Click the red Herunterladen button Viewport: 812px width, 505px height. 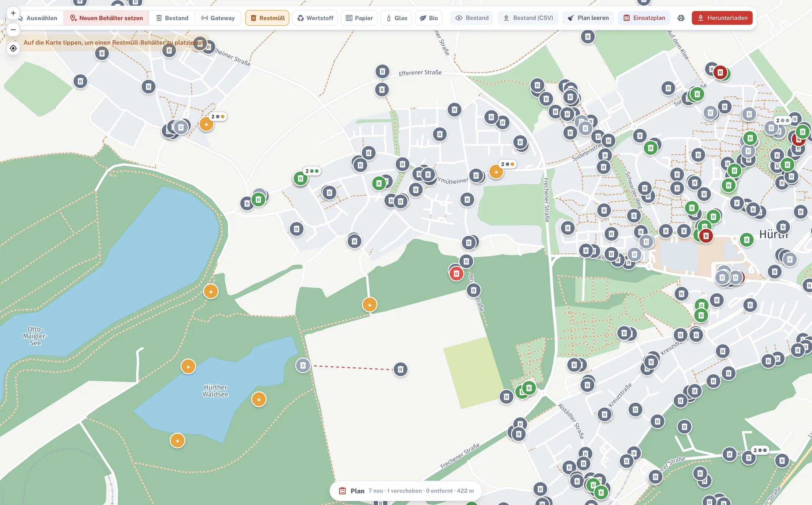click(x=722, y=18)
